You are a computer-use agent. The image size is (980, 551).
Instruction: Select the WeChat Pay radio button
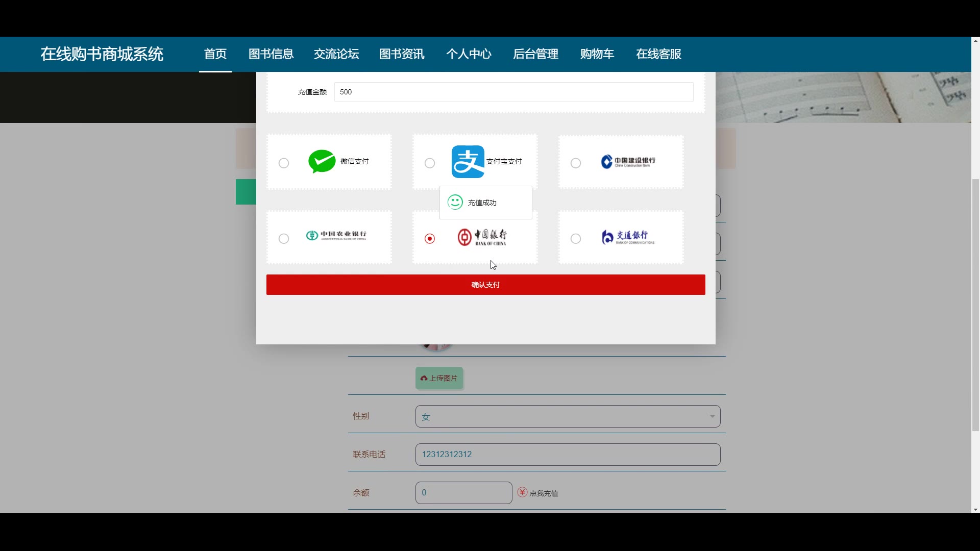tap(284, 163)
